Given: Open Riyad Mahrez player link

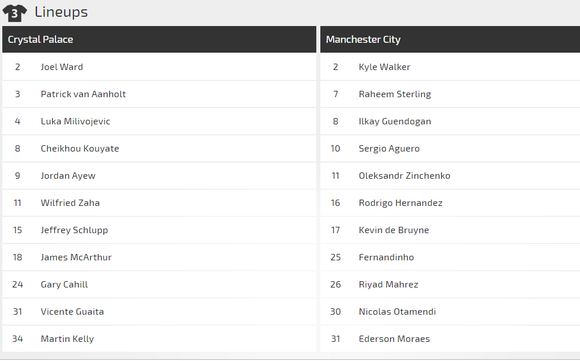Looking at the screenshot, I should (x=388, y=284).
